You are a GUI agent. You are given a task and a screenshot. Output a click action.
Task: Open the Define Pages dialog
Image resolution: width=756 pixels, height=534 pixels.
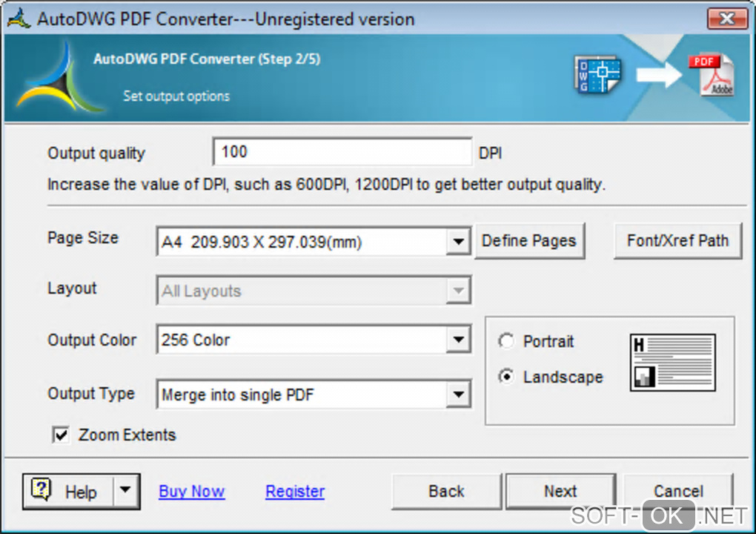(x=529, y=241)
